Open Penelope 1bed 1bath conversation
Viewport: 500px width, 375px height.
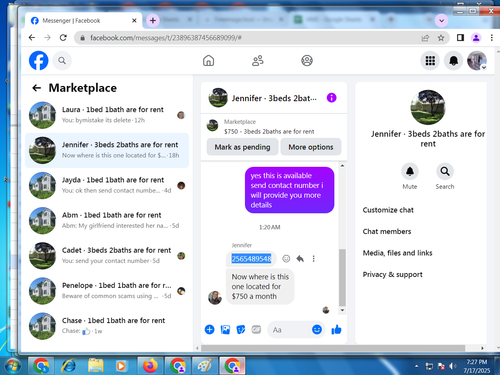[107, 291]
